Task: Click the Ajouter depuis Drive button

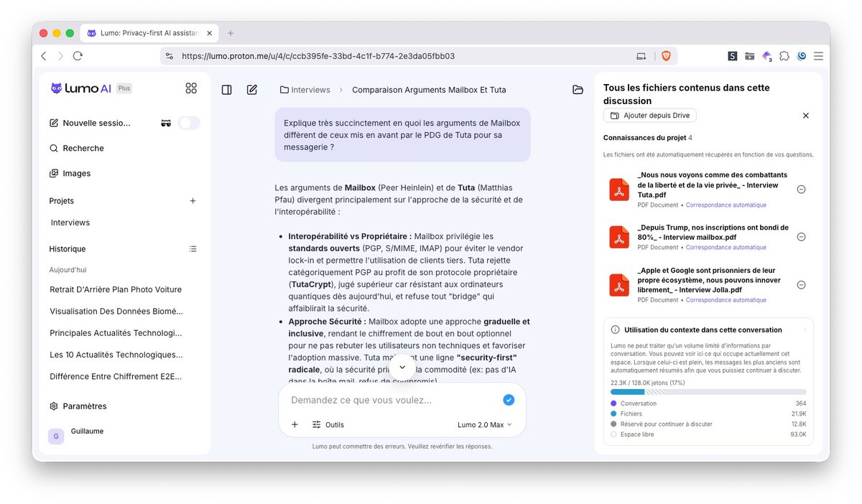Action: (x=650, y=116)
